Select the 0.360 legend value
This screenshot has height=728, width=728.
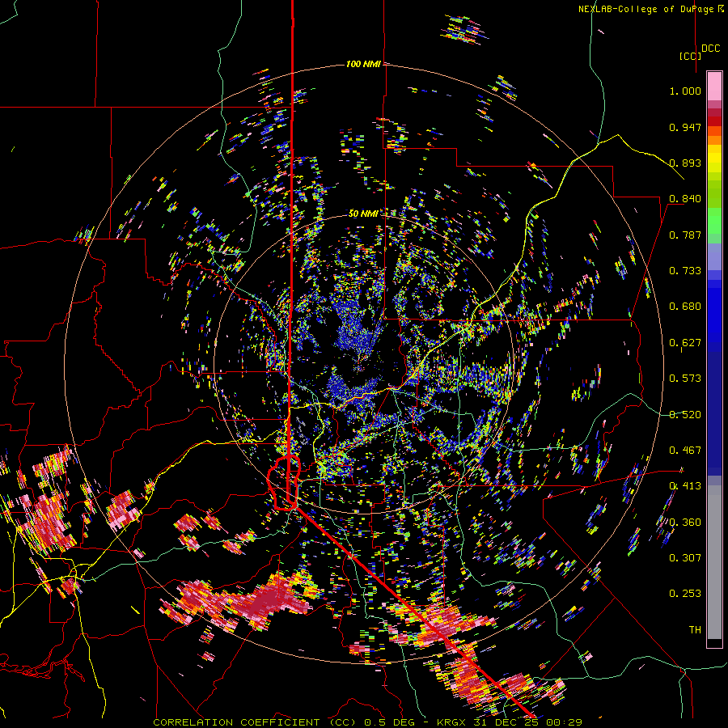[x=685, y=523]
